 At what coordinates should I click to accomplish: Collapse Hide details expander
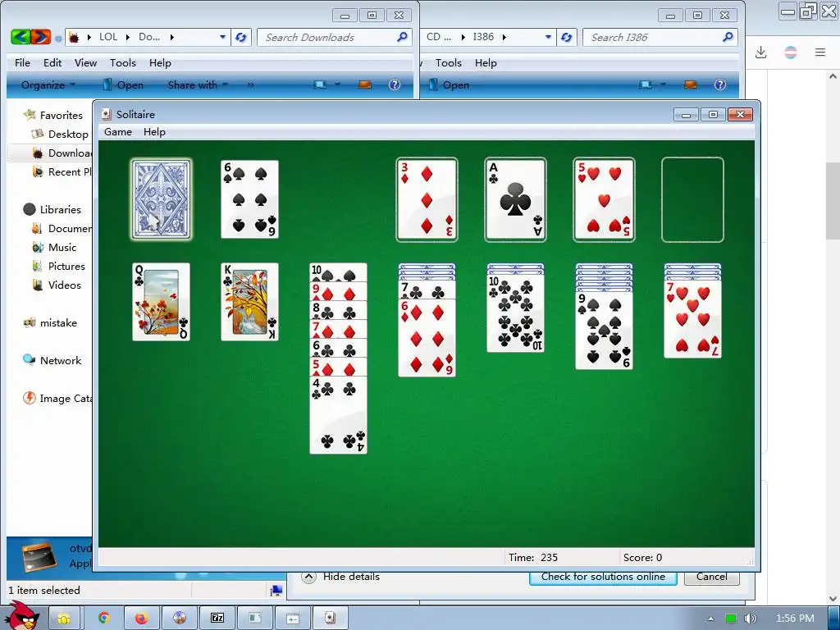pyautogui.click(x=340, y=577)
